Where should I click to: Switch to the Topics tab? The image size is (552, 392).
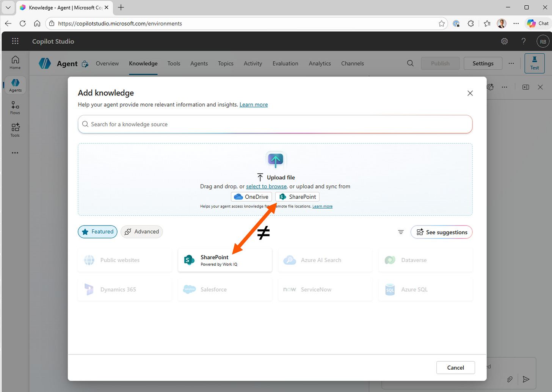(x=226, y=63)
